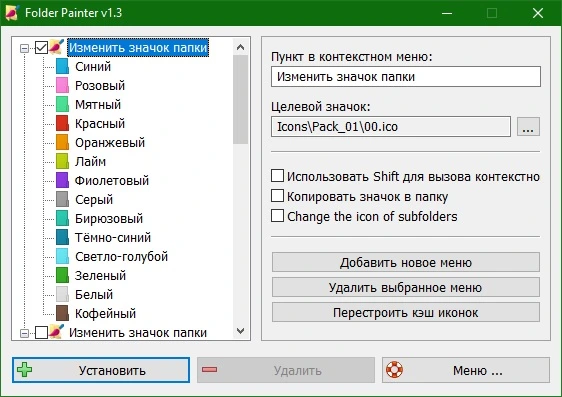Viewport: 562px width, 397px height.
Task: Click Добавить новое меню button
Action: point(405,262)
